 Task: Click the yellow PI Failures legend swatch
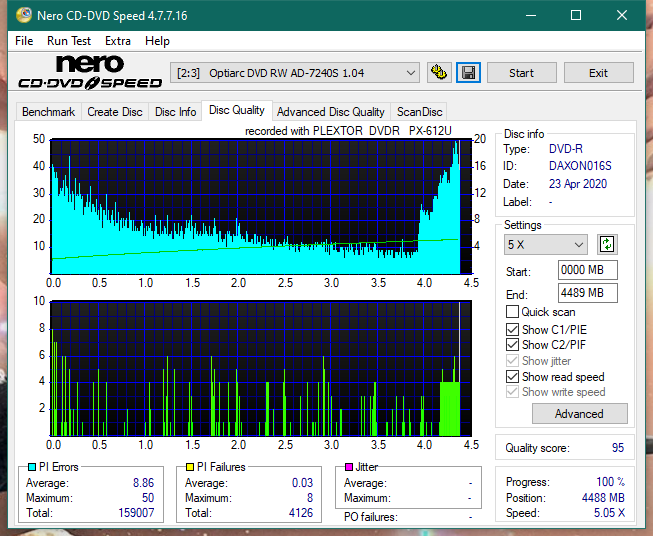coord(190,467)
